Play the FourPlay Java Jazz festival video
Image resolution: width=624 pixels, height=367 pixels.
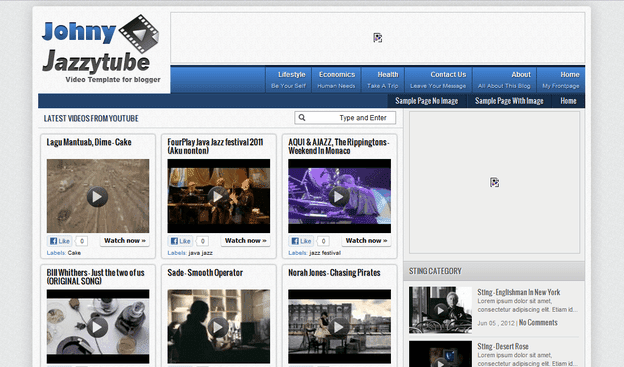coord(218,197)
